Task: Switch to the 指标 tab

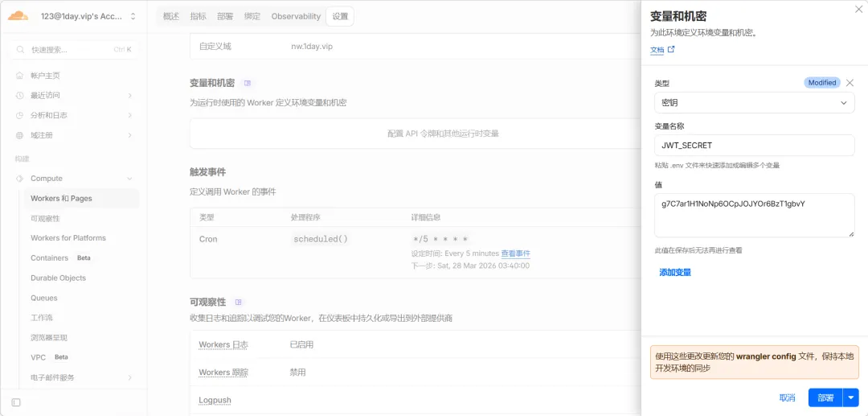Action: click(199, 17)
